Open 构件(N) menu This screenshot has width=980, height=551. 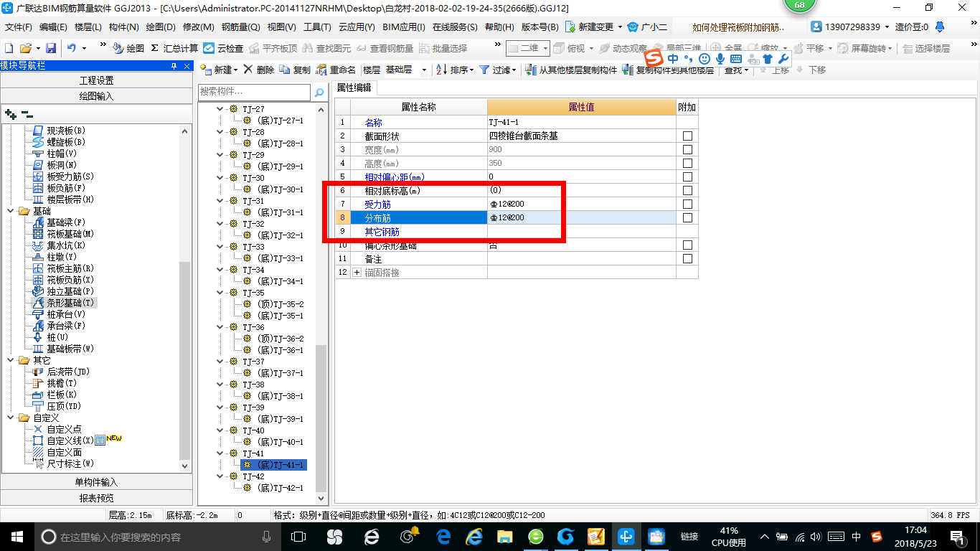tap(123, 27)
